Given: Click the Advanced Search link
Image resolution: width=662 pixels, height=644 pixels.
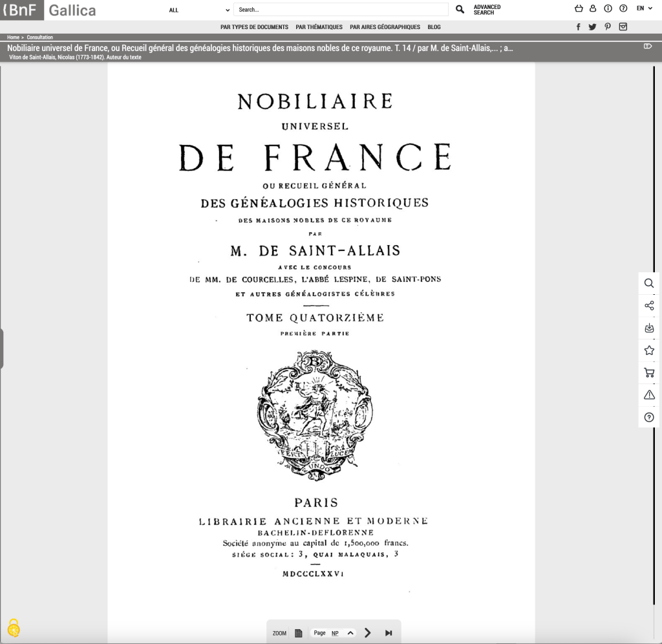Looking at the screenshot, I should (487, 10).
